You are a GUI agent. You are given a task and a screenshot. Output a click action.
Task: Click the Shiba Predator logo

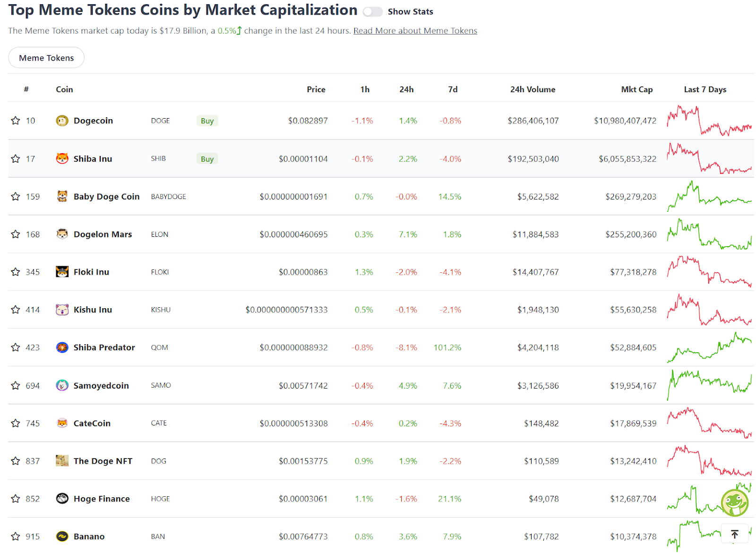click(x=62, y=347)
